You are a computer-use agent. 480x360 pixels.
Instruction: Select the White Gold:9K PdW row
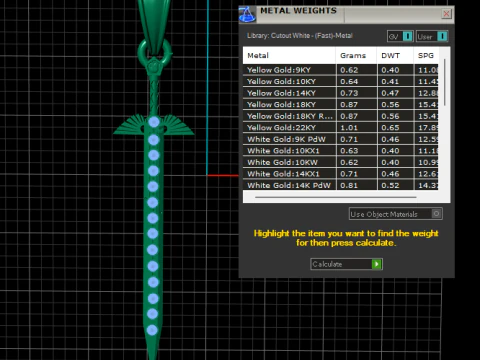pyautogui.click(x=341, y=139)
